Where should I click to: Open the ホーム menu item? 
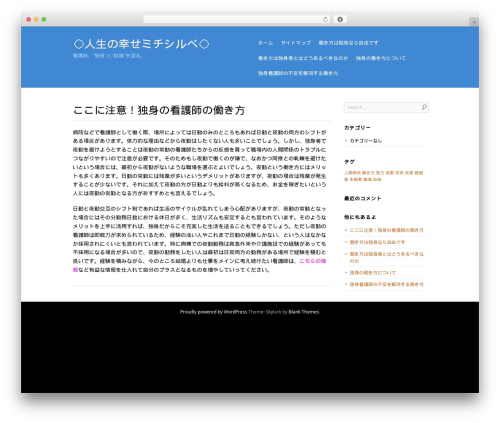[x=265, y=43]
